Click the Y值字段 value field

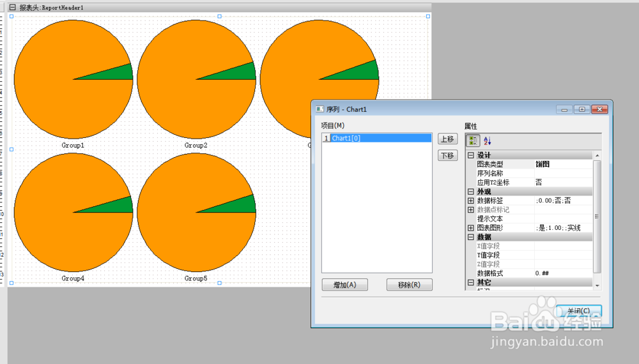563,255
